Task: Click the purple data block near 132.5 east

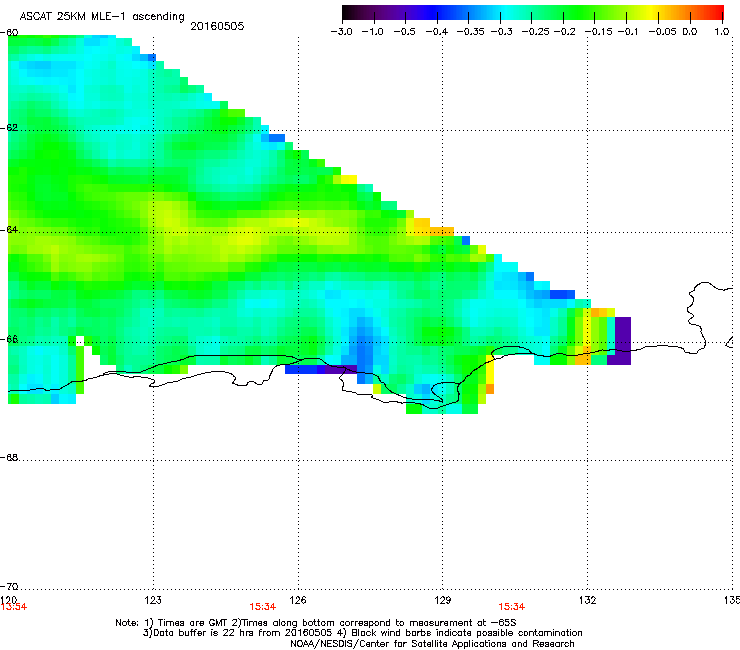Action: pyautogui.click(x=621, y=341)
